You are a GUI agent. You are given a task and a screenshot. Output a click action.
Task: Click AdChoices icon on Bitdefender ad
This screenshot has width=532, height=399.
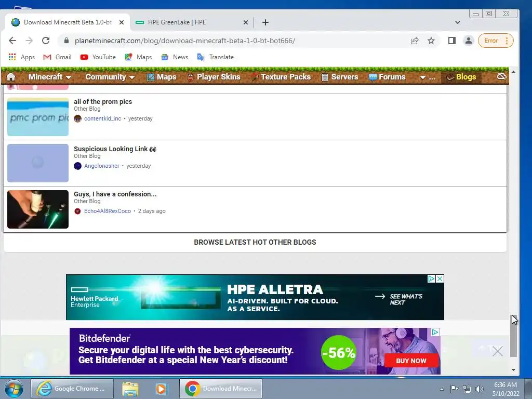pos(435,332)
